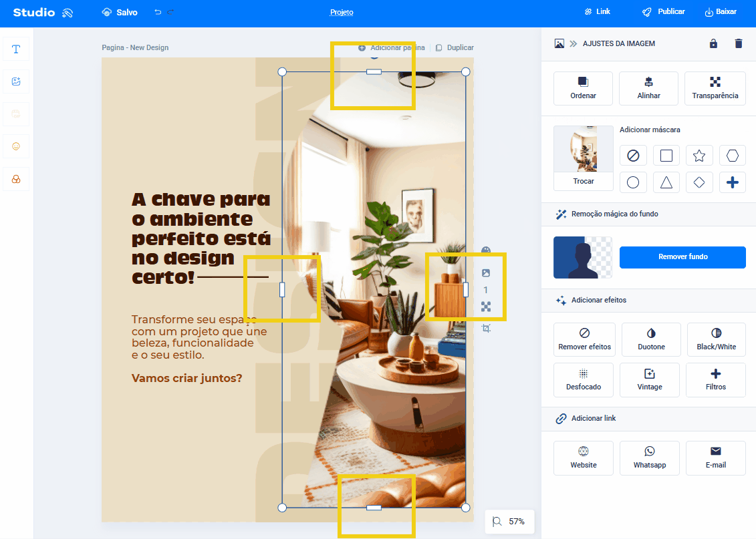The width and height of the screenshot is (756, 539).
Task: Select the 'Transforme seu espaço' paragraph
Action: pyautogui.click(x=199, y=337)
